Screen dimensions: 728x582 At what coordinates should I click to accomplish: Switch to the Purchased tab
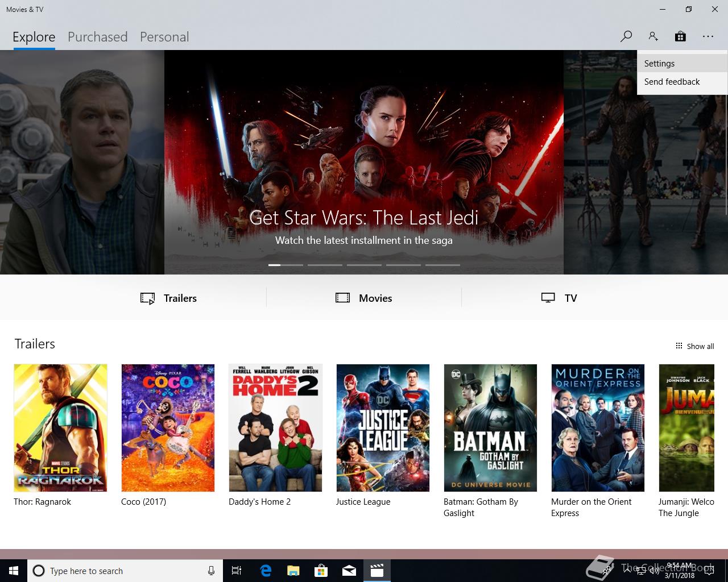pos(97,37)
